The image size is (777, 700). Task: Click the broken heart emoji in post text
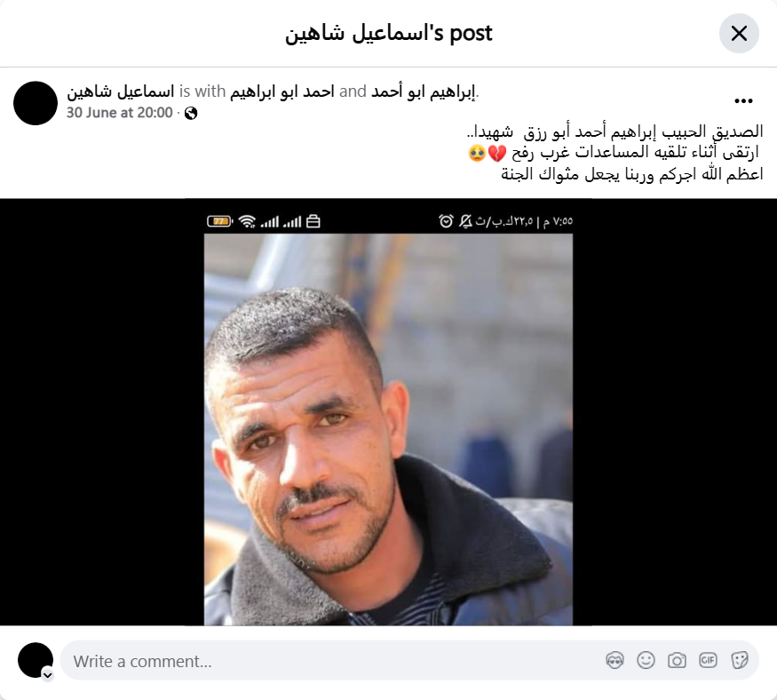pos(497,153)
